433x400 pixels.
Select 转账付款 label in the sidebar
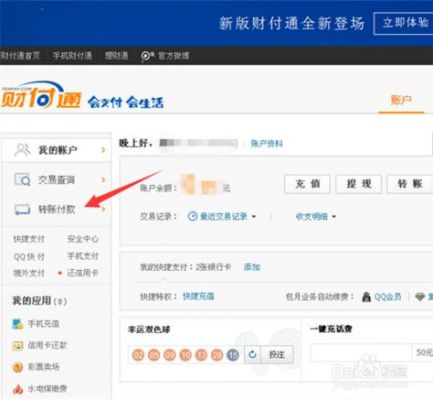click(57, 210)
